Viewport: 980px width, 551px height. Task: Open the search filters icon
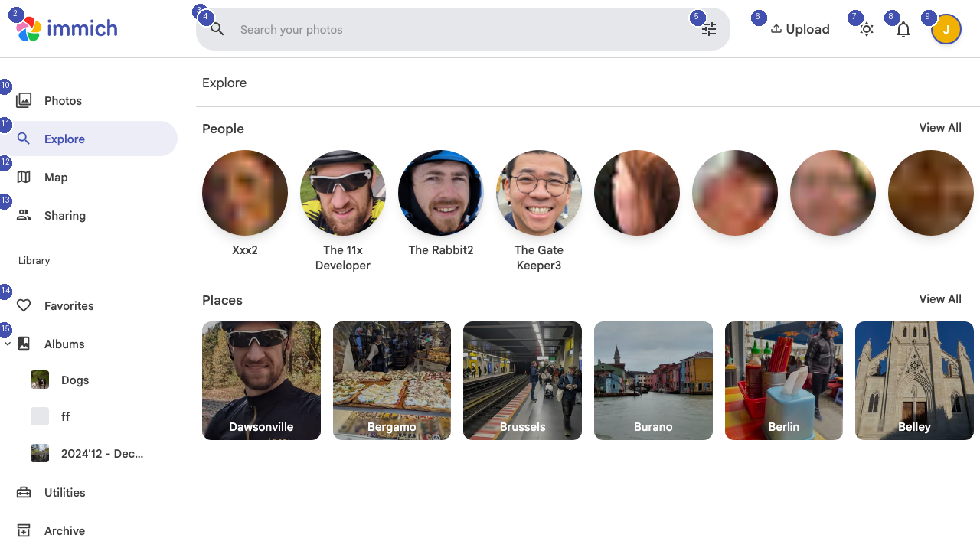click(x=708, y=28)
